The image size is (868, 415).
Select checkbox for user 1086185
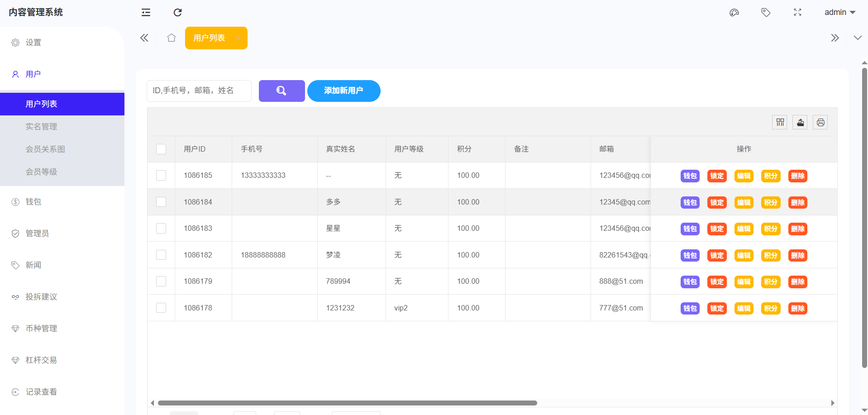pyautogui.click(x=161, y=176)
